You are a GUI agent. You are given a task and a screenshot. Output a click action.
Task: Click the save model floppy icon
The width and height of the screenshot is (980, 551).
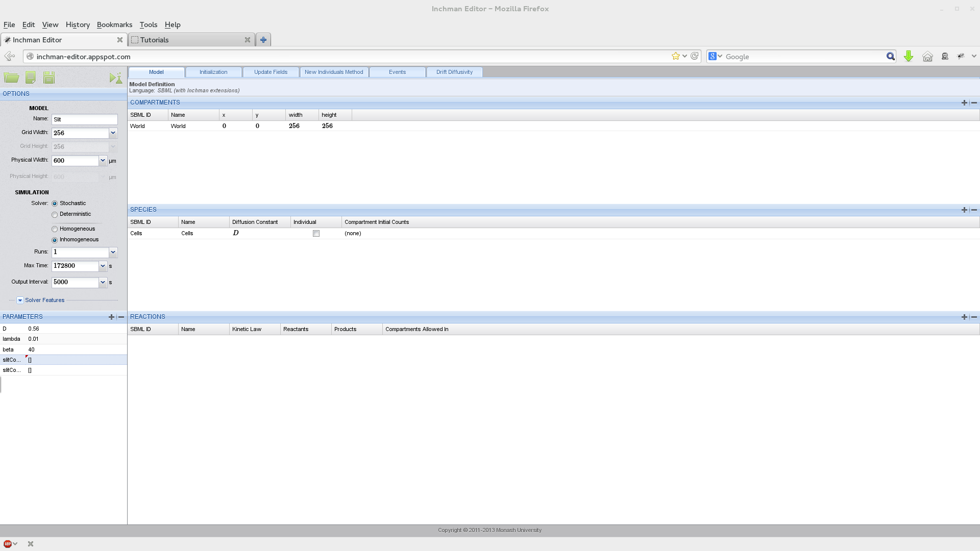click(49, 78)
